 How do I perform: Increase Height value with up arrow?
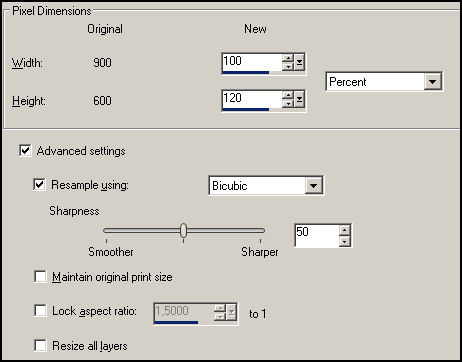tap(287, 96)
